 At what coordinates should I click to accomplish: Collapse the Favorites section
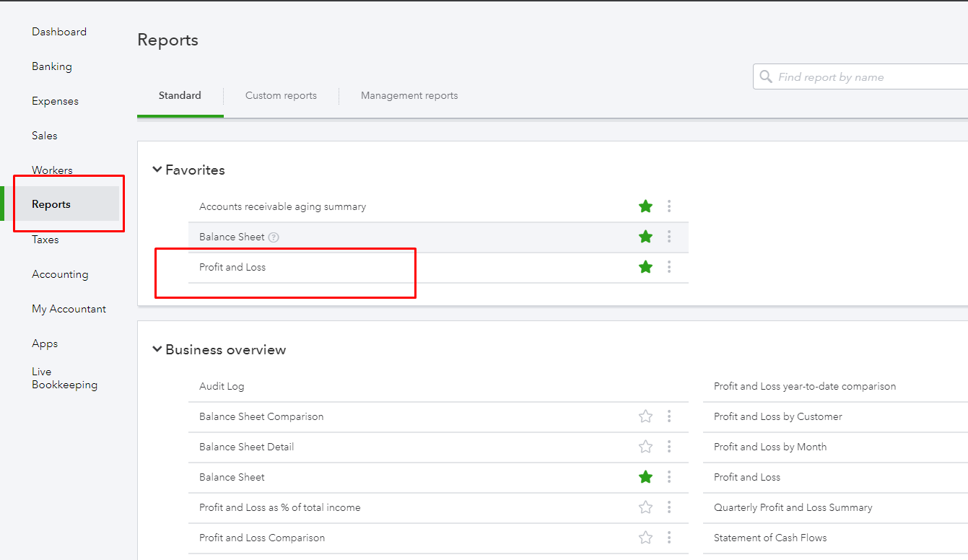[157, 169]
